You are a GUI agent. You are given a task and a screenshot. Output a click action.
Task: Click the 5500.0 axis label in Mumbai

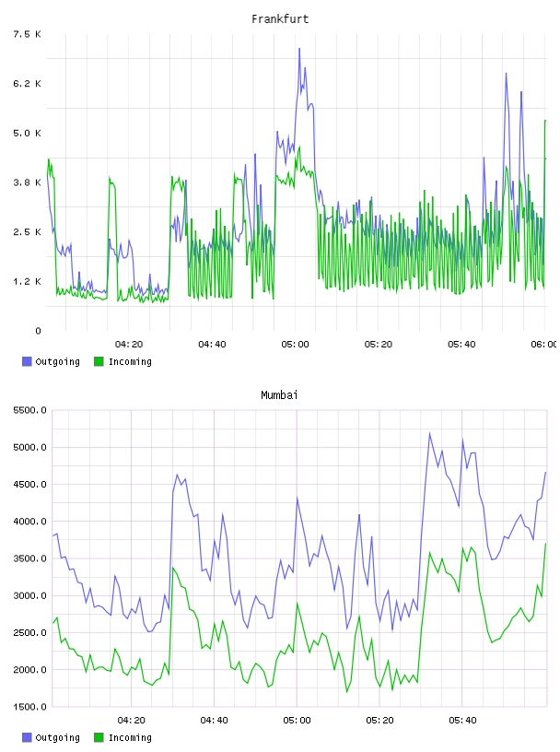29,410
